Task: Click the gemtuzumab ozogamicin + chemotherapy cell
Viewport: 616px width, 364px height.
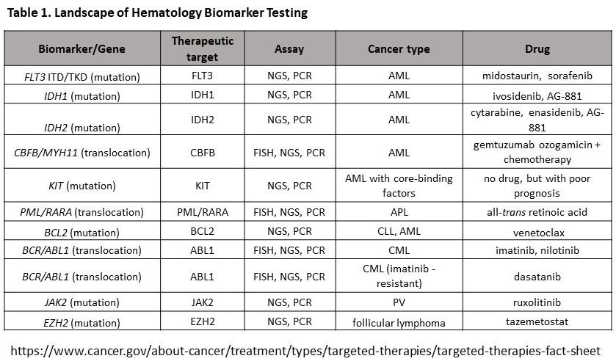Action: (537, 153)
